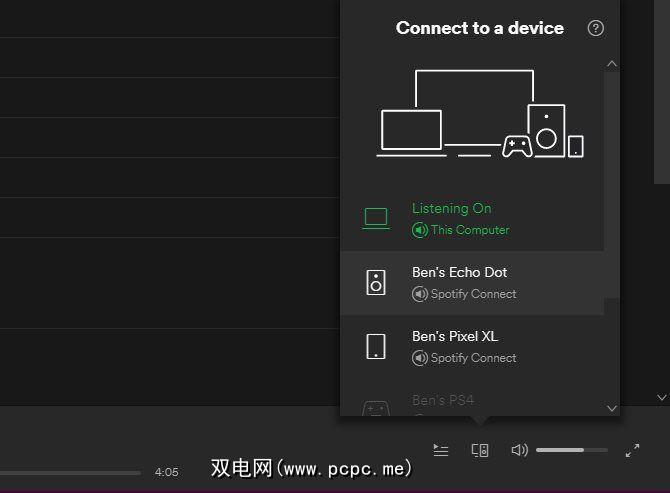Select Ben's Echo Dot device
The width and height of the screenshot is (670, 493).
(459, 272)
